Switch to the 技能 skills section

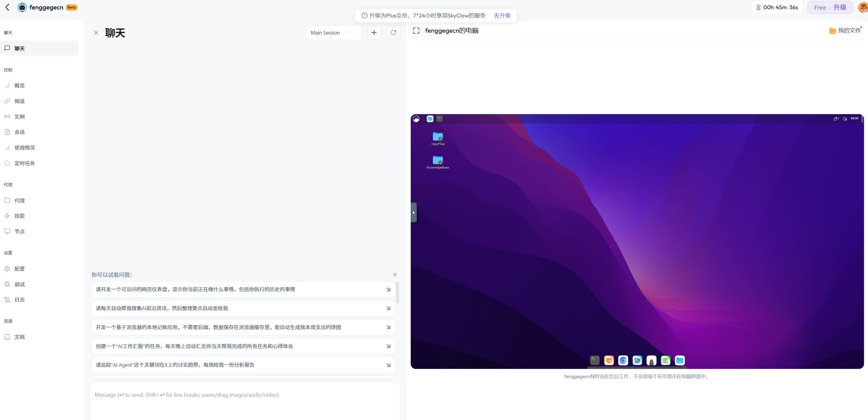click(19, 216)
